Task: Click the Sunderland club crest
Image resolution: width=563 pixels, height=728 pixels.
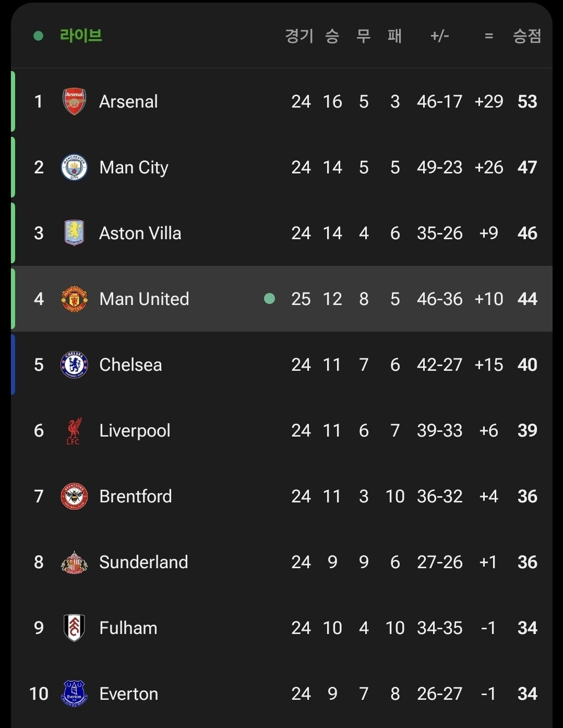Action: tap(74, 562)
